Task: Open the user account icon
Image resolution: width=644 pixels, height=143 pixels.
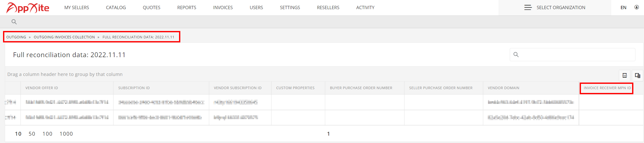Action: [636, 7]
